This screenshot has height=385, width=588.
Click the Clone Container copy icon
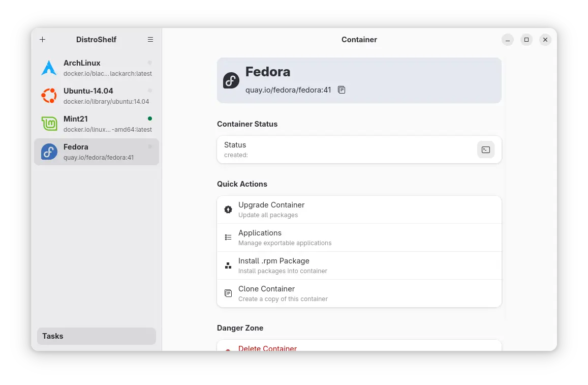pos(228,293)
